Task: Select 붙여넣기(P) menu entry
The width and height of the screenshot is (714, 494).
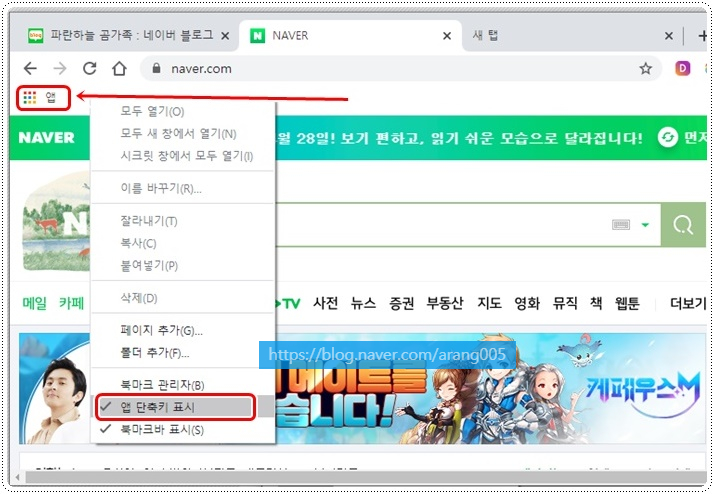Action: coord(183,265)
